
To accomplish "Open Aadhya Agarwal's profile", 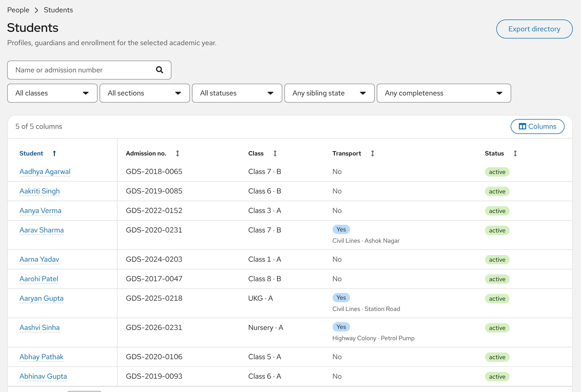I will (45, 172).
